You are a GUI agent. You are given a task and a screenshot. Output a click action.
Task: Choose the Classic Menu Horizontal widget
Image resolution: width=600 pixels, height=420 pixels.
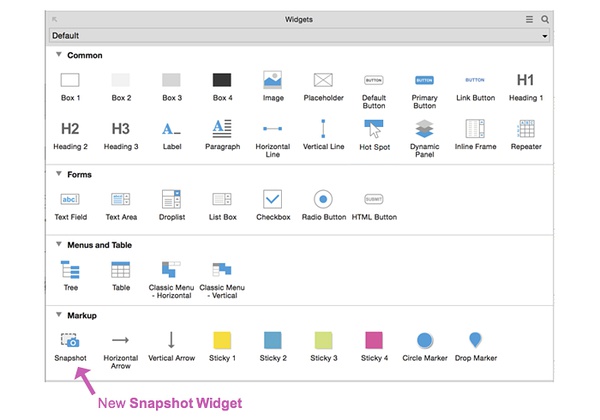(x=171, y=270)
